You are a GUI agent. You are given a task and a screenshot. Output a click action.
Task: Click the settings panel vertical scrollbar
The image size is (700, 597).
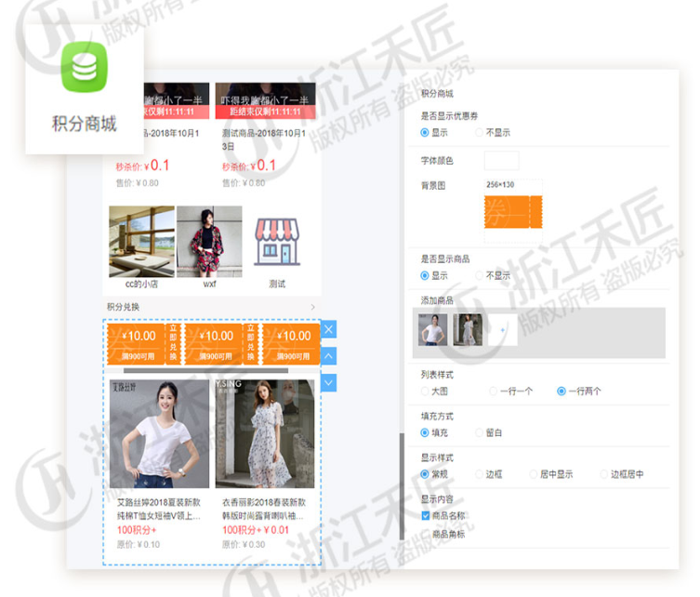402,485
